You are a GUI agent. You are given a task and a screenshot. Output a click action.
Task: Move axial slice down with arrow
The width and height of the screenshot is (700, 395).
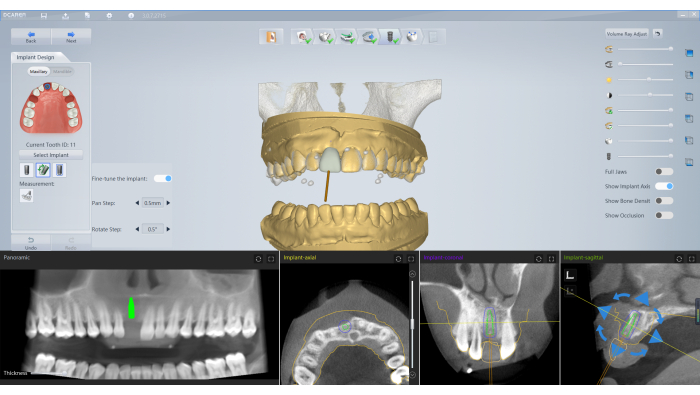(412, 375)
